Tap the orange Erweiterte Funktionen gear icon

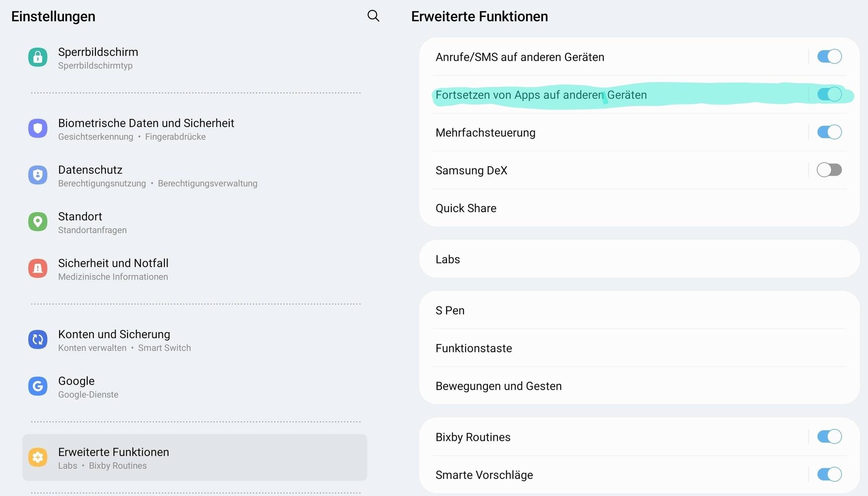38,457
